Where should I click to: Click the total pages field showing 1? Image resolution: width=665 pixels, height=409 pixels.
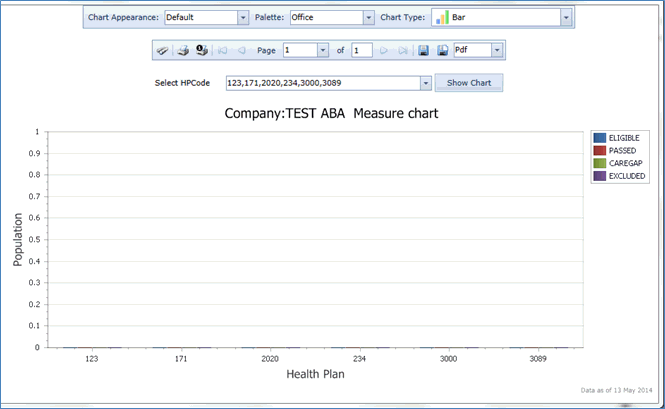[361, 50]
